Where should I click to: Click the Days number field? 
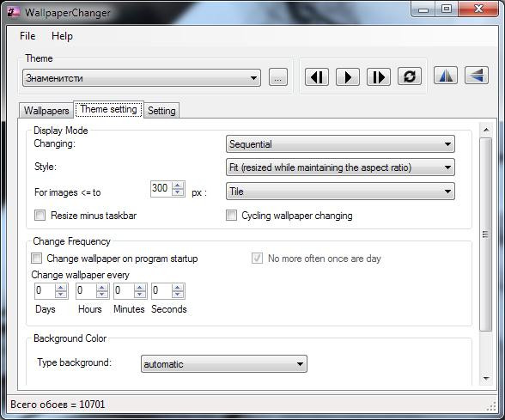[x=45, y=291]
